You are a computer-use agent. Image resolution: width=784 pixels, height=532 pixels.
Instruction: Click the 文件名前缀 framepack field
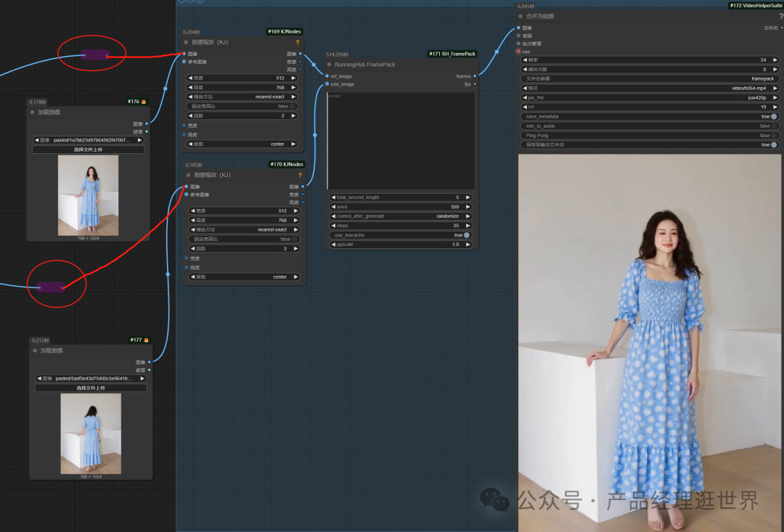point(650,78)
